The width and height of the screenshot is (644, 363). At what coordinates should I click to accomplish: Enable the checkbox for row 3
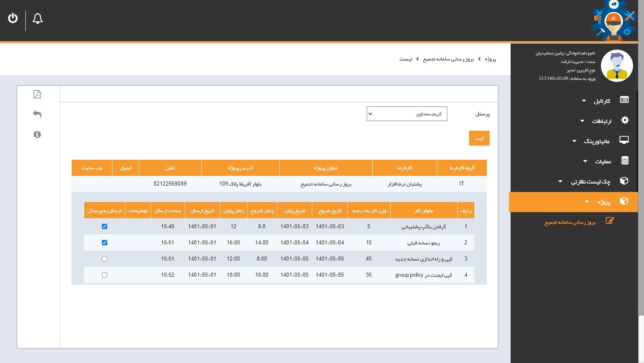coord(104,259)
